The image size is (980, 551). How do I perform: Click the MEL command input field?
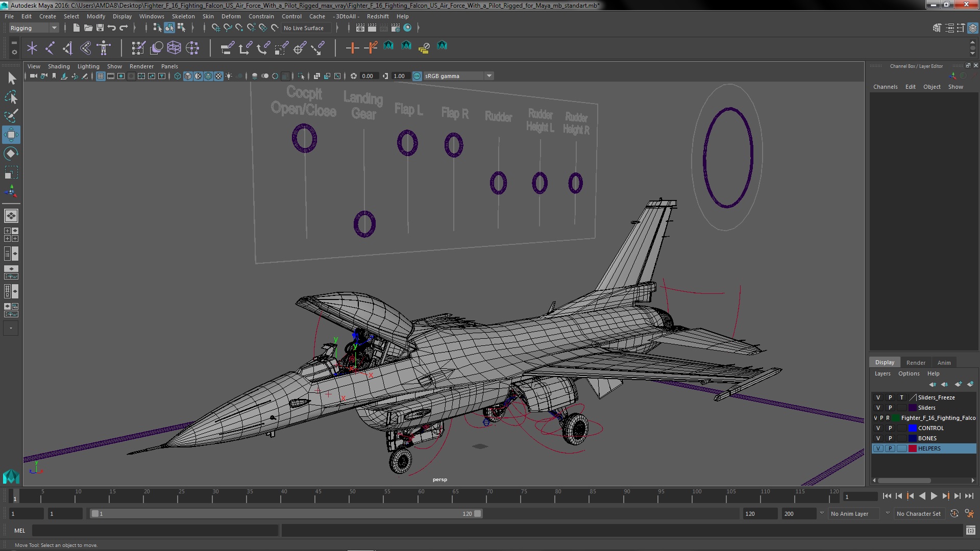point(155,531)
